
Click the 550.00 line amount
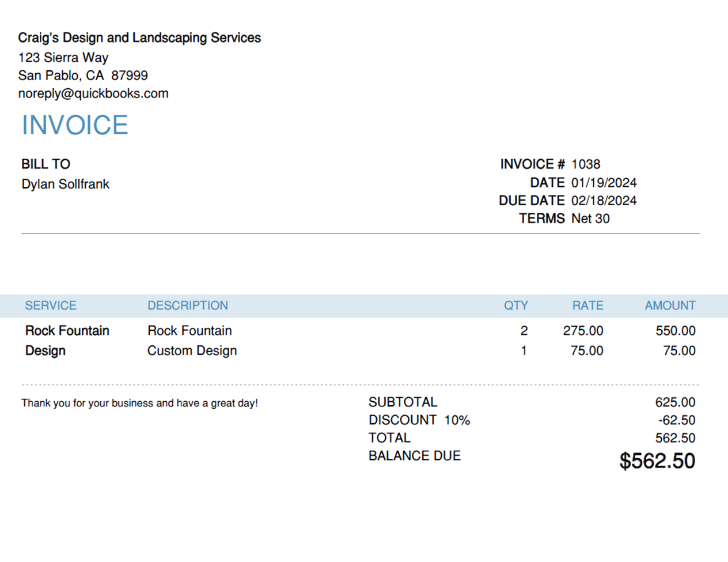point(675,331)
